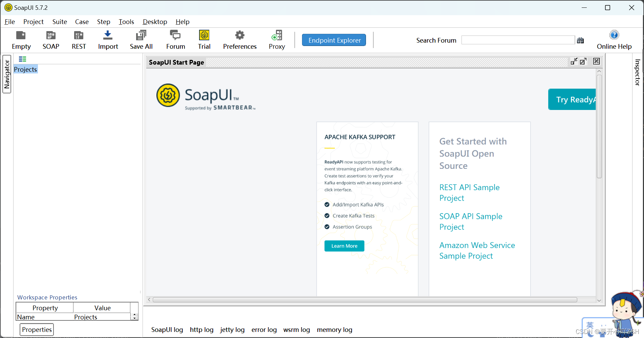This screenshot has height=338, width=644.
Task: Create an Empty project from toolbar
Action: (x=21, y=40)
